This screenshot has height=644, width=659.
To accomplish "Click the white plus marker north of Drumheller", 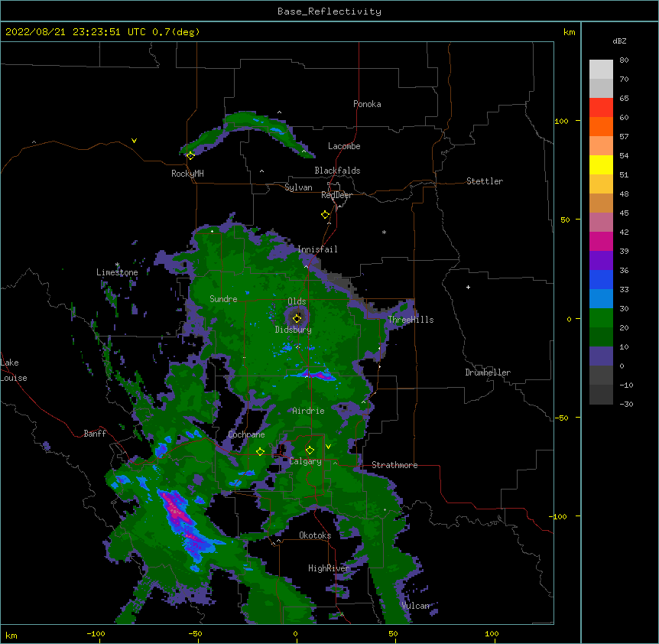I will 468,287.
